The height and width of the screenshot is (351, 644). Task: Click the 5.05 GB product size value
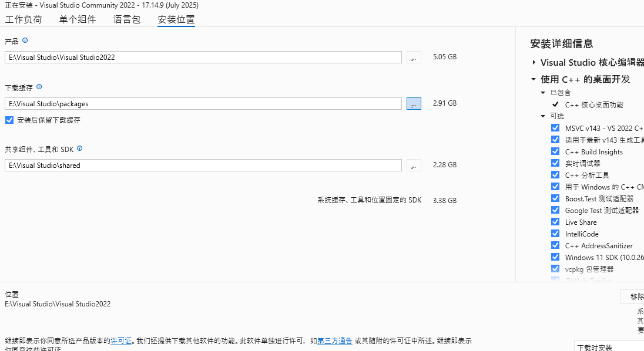pyautogui.click(x=445, y=57)
